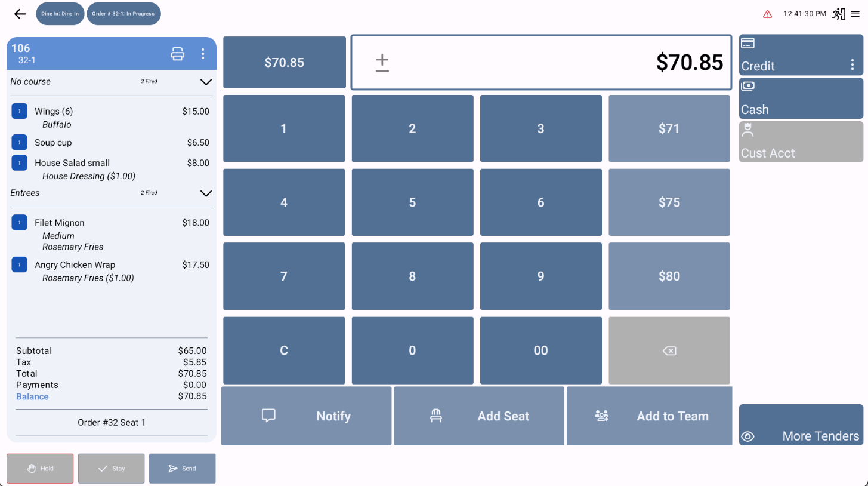The width and height of the screenshot is (868, 486).
Task: Collapse the No course section
Action: (206, 82)
